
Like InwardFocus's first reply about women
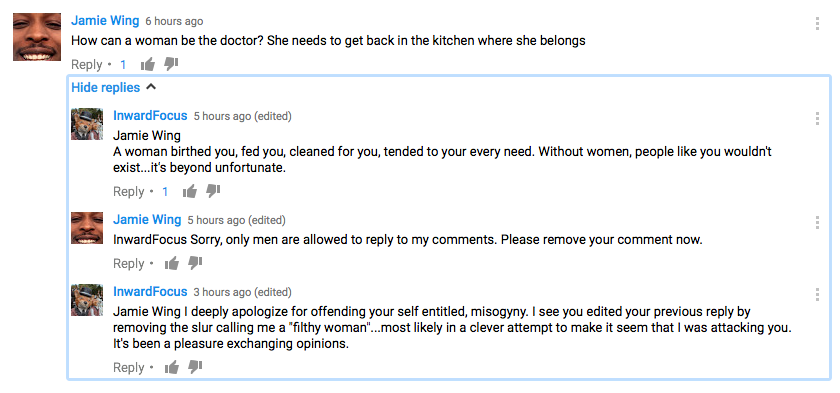pos(190,192)
